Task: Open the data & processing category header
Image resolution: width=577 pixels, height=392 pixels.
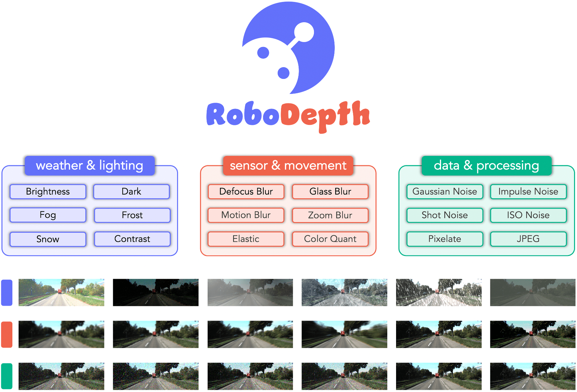Action: [x=486, y=166]
